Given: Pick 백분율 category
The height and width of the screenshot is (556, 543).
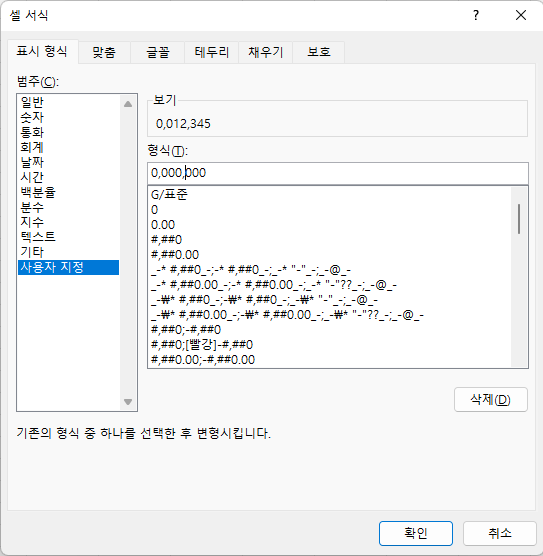Looking at the screenshot, I should tap(68, 192).
